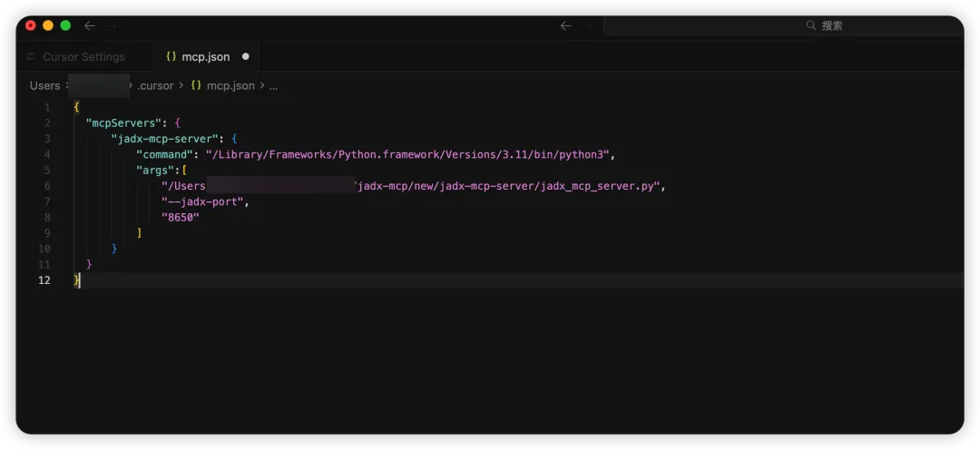Click the braces icon in the breadcrumb
Screen dimensions: 980x450
point(195,85)
